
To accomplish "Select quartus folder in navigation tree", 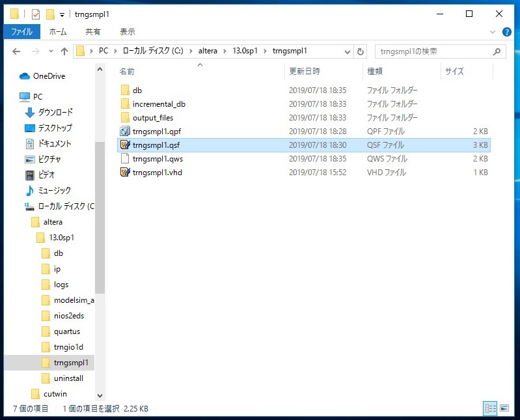I will [61, 331].
